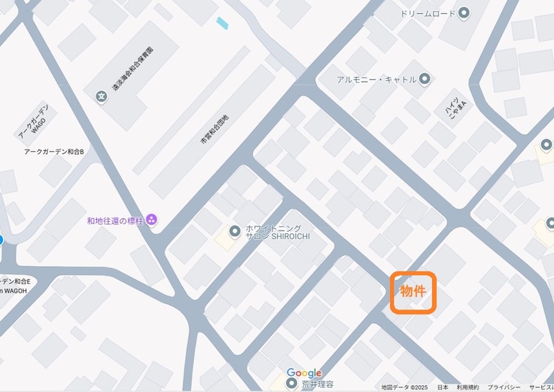Click the 日本 region link

click(443, 387)
